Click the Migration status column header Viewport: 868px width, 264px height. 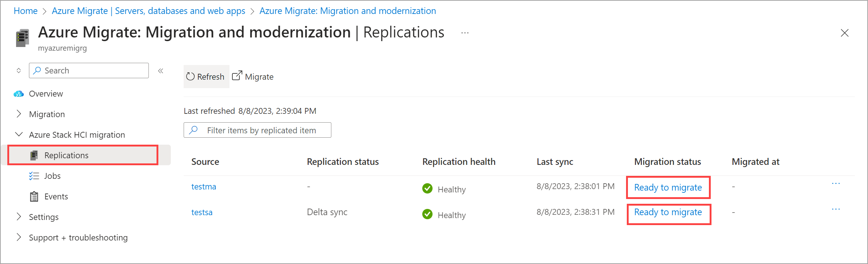coord(667,162)
